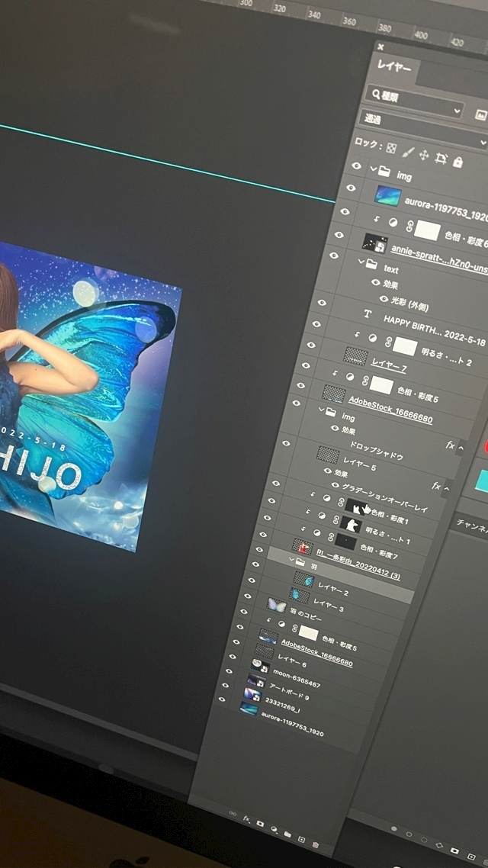Click the make work path diamond icon in lower panel
This screenshot has height=868, width=488.
coord(439,845)
